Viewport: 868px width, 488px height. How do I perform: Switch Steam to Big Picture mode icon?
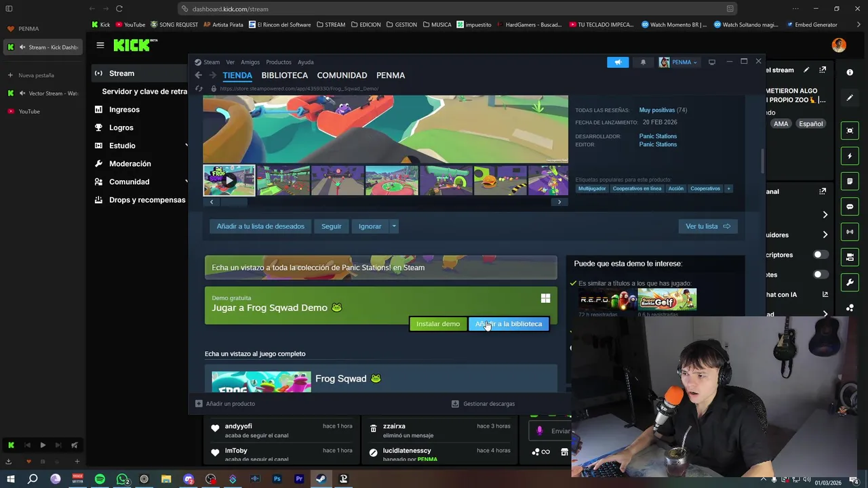712,62
